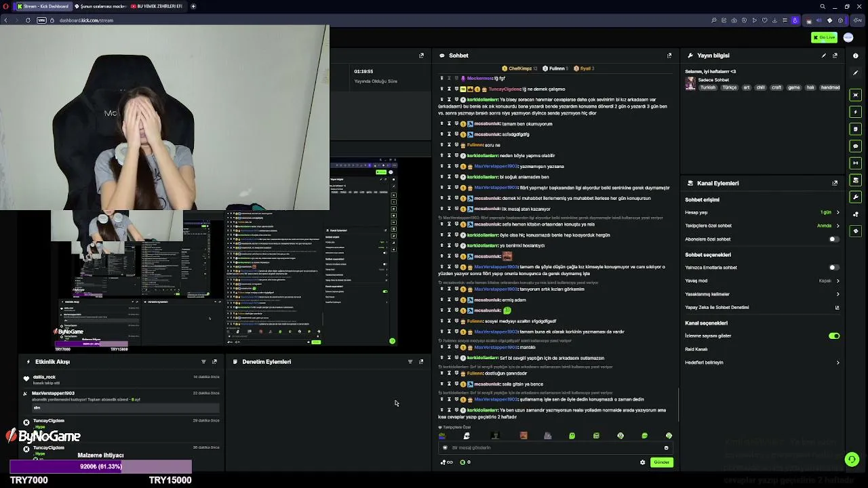868x488 pixels.
Task: Click the 9200₺ donation goal progress bar
Action: pos(101,466)
